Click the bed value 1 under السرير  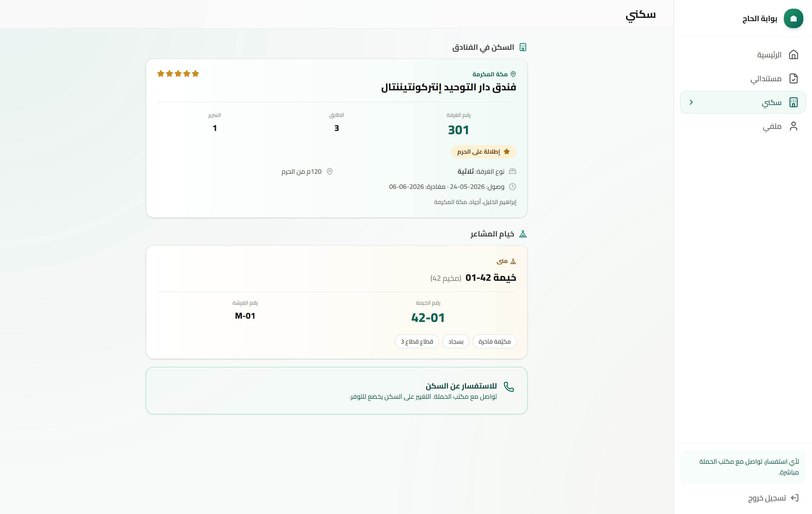click(215, 128)
